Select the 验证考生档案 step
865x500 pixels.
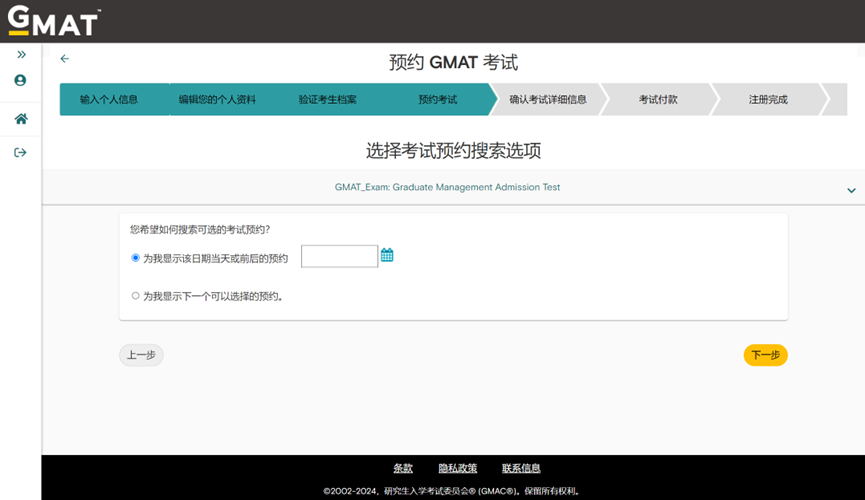pyautogui.click(x=328, y=99)
